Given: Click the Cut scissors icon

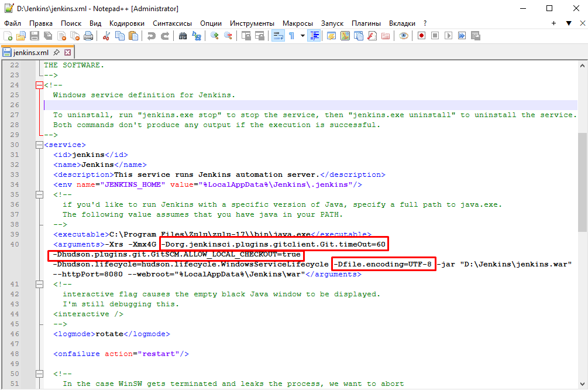Looking at the screenshot, I should pyautogui.click(x=106, y=36).
